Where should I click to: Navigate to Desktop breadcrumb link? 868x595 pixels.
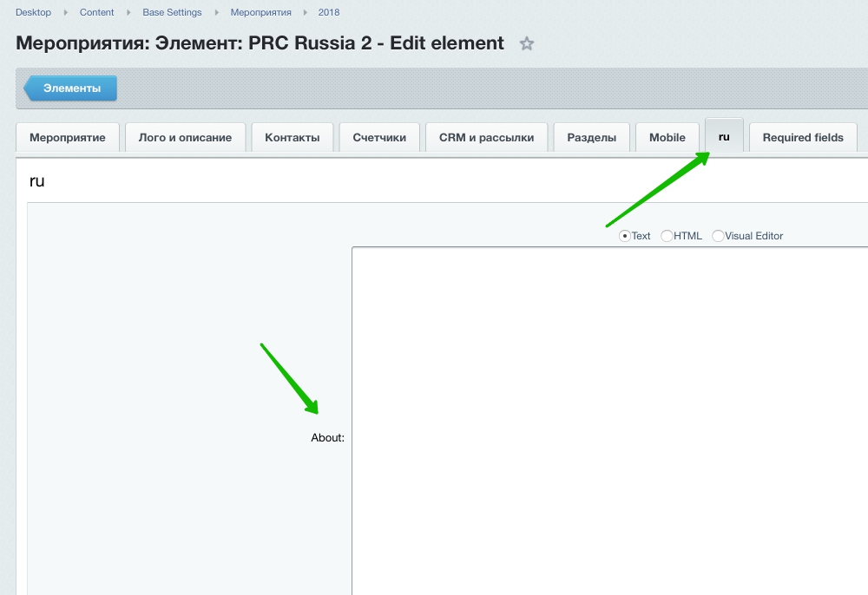tap(33, 13)
